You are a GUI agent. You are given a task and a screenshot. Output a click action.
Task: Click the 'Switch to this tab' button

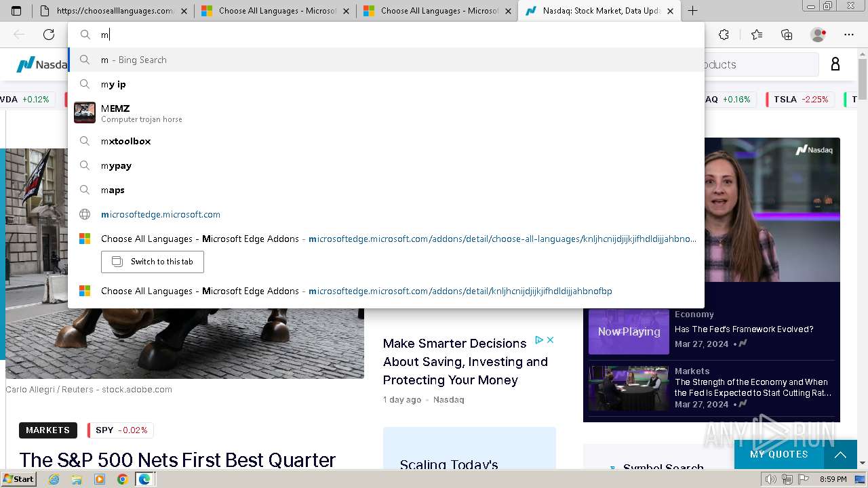coord(153,262)
